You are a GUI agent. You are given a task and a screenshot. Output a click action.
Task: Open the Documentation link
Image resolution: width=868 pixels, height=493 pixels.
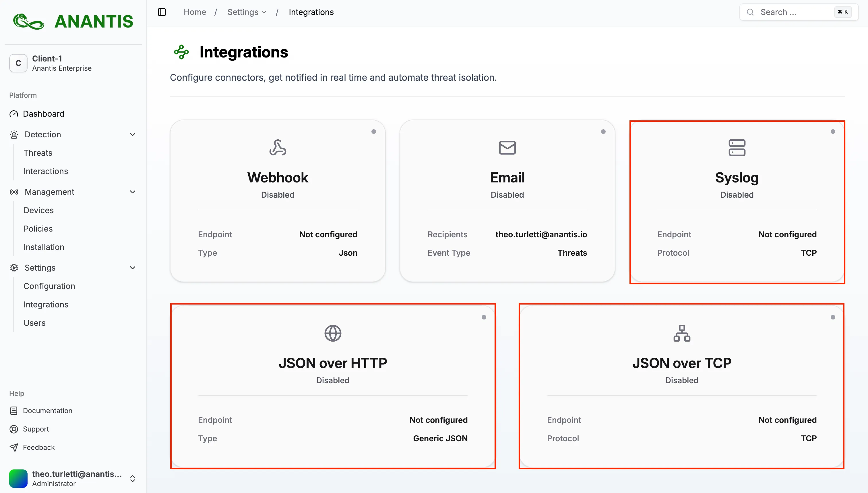pos(47,410)
